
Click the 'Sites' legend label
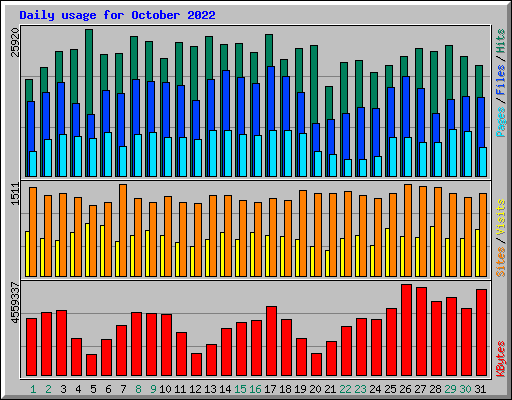(x=501, y=262)
